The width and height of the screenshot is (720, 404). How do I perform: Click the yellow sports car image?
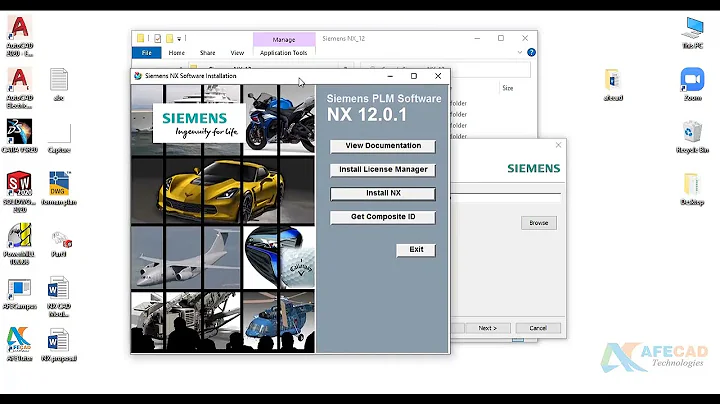click(223, 190)
